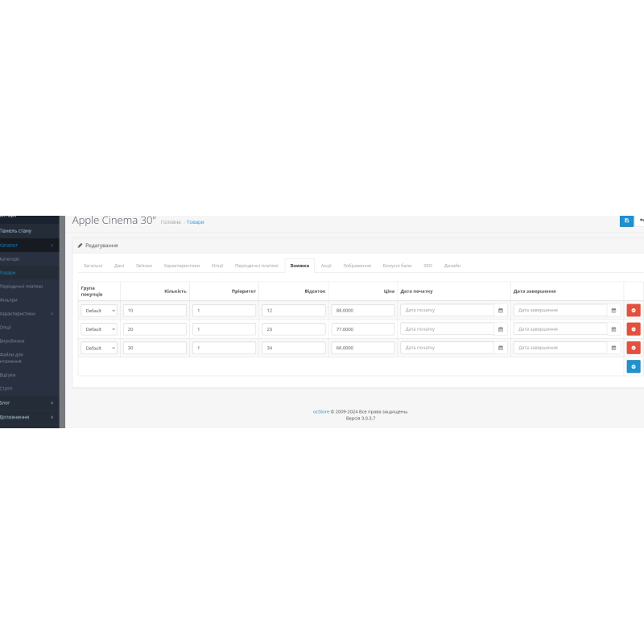
Task: Remove the last discount row
Action: click(634, 348)
